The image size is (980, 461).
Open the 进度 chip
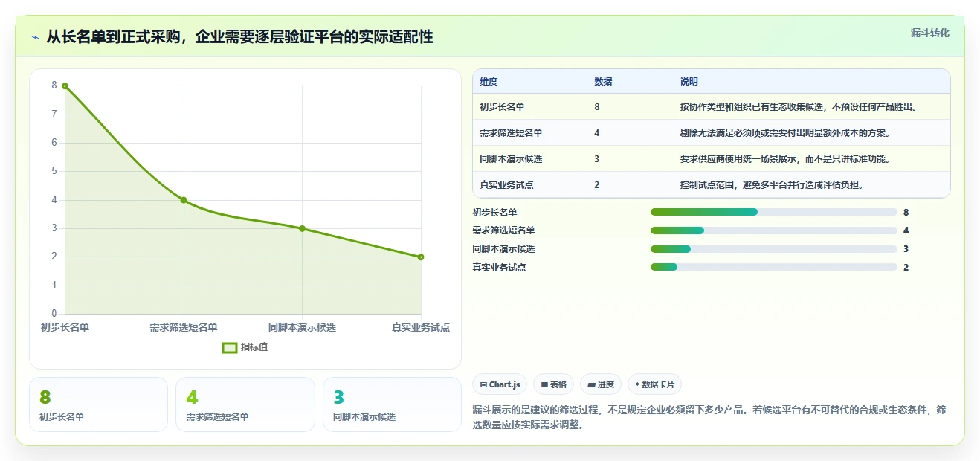601,384
